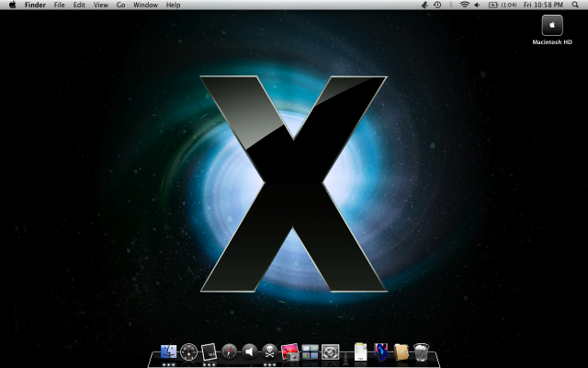This screenshot has height=368, width=588.
Task: Open the tilted black square dock app
Action: [x=209, y=351]
